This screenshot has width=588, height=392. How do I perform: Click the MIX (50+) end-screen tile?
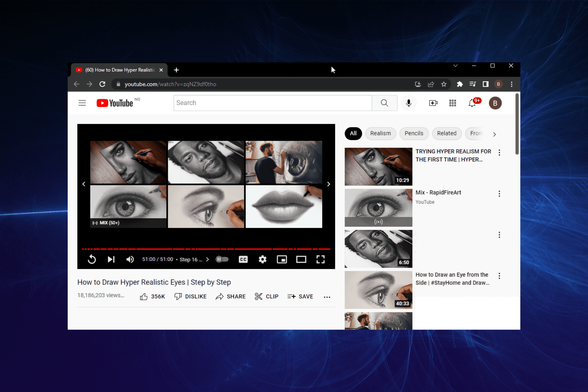pyautogui.click(x=128, y=206)
